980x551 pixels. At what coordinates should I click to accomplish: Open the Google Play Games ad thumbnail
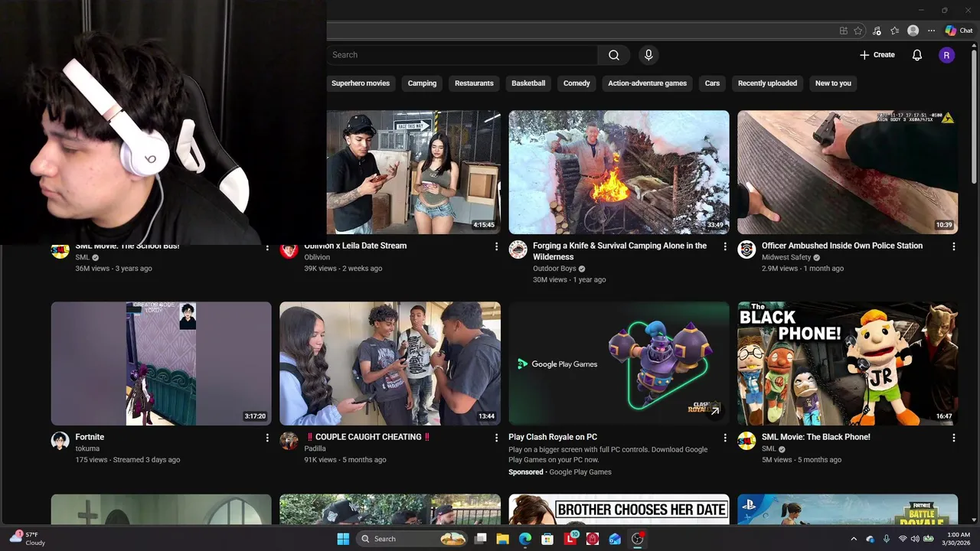point(619,364)
